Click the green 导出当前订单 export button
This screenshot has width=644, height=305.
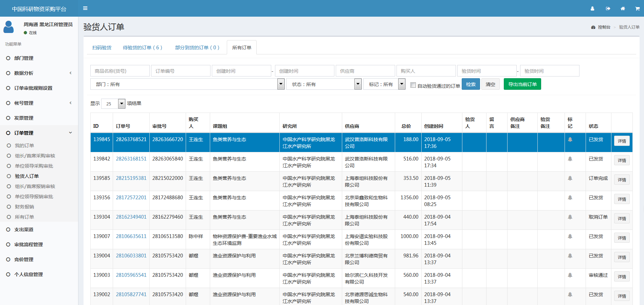[x=522, y=84]
